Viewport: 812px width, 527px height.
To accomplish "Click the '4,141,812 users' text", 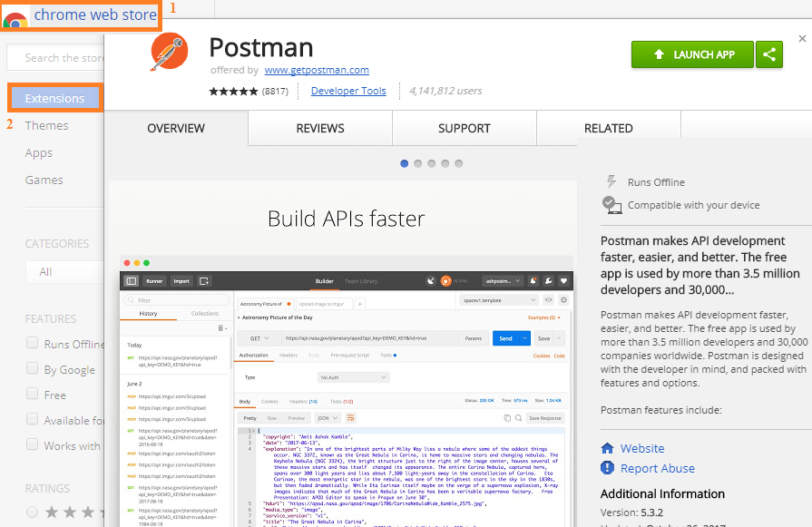I will click(x=445, y=91).
